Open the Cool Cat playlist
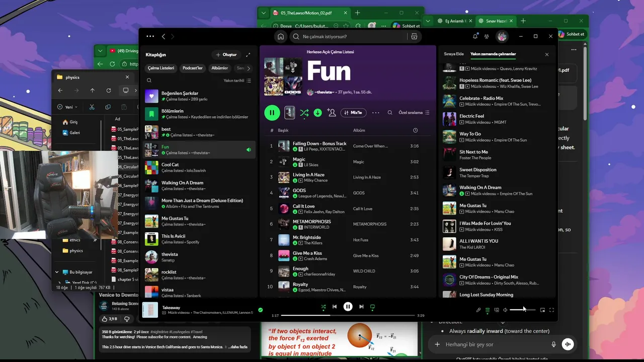Screen dimensions: 644x362 [x=200, y=167]
